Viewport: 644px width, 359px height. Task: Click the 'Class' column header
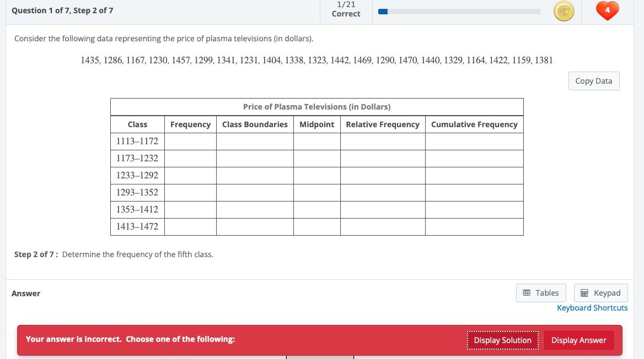137,124
